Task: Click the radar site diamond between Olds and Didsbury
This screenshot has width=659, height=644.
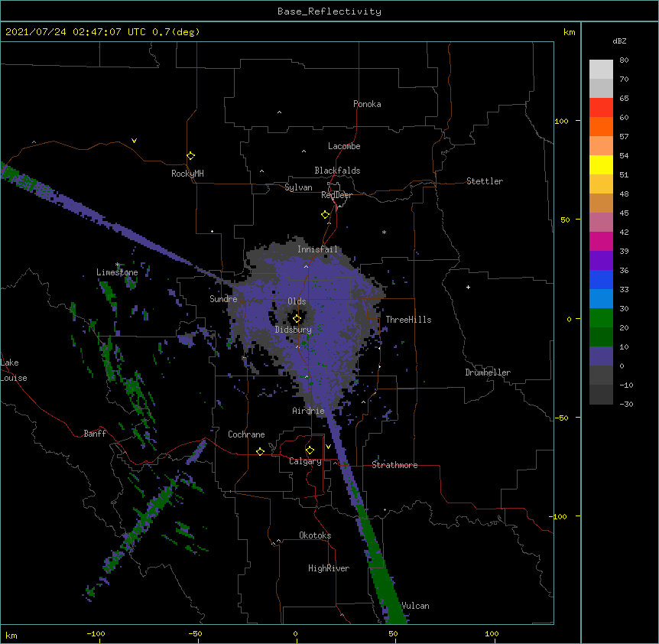Action: [297, 319]
